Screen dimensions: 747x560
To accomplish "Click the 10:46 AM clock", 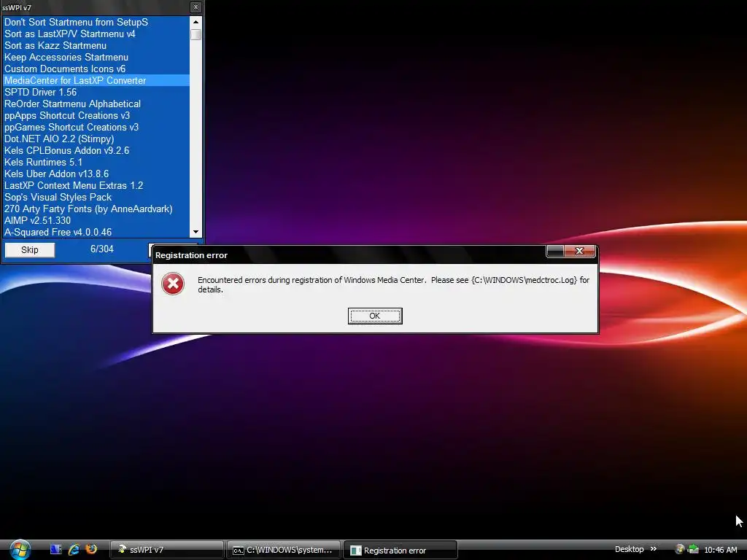I will click(x=720, y=550).
